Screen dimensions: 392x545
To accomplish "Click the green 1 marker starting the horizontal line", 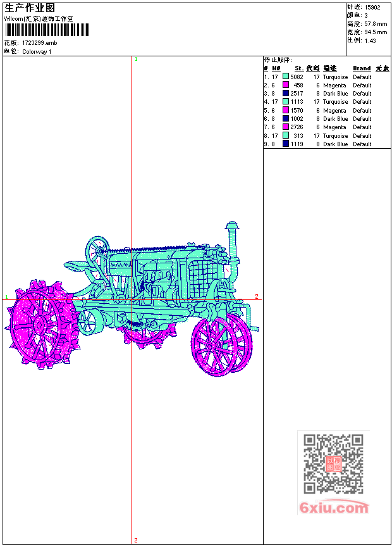I will (x=6, y=297).
